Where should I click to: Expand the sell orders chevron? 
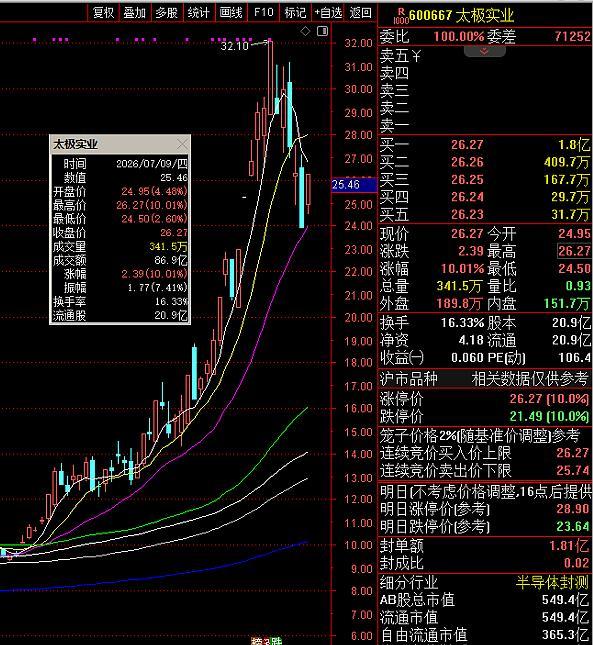484,51
